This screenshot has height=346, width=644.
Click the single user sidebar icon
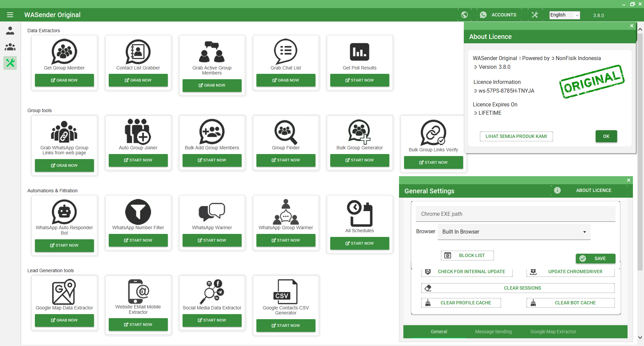pyautogui.click(x=10, y=31)
